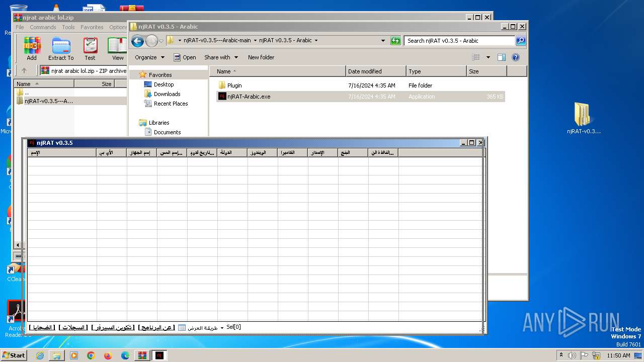
Task: Click the Back button in Explorer window
Action: click(137, 41)
